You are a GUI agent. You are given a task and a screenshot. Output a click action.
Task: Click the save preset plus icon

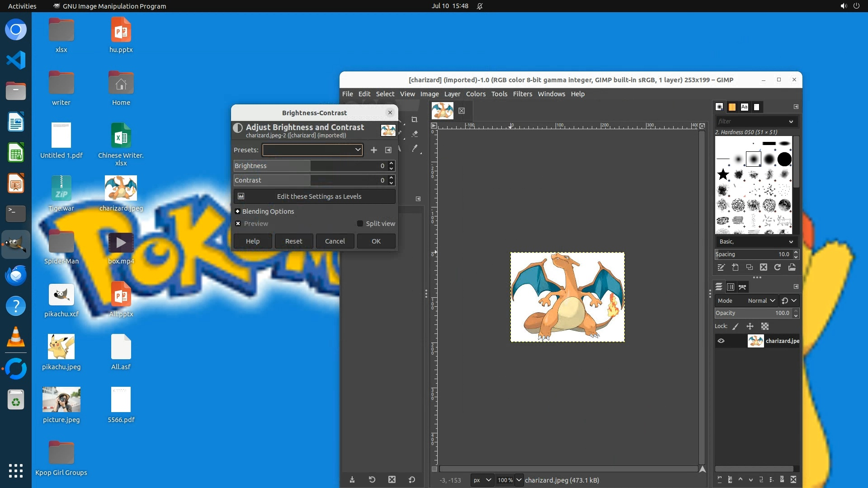[x=374, y=150]
